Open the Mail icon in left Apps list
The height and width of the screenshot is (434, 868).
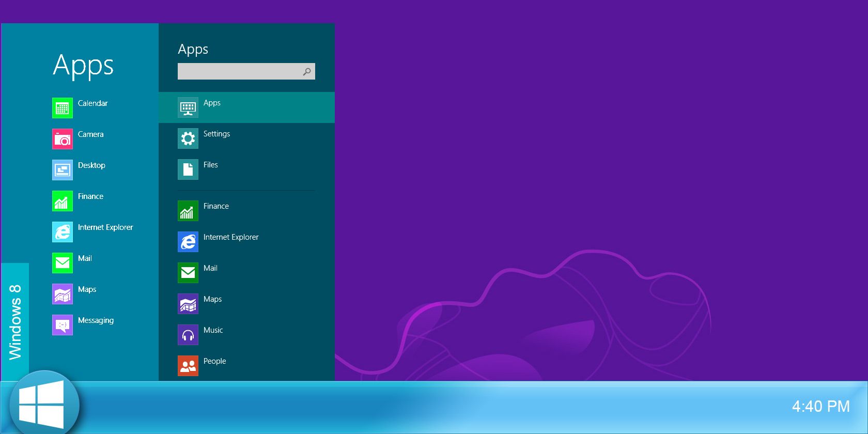pyautogui.click(x=63, y=263)
